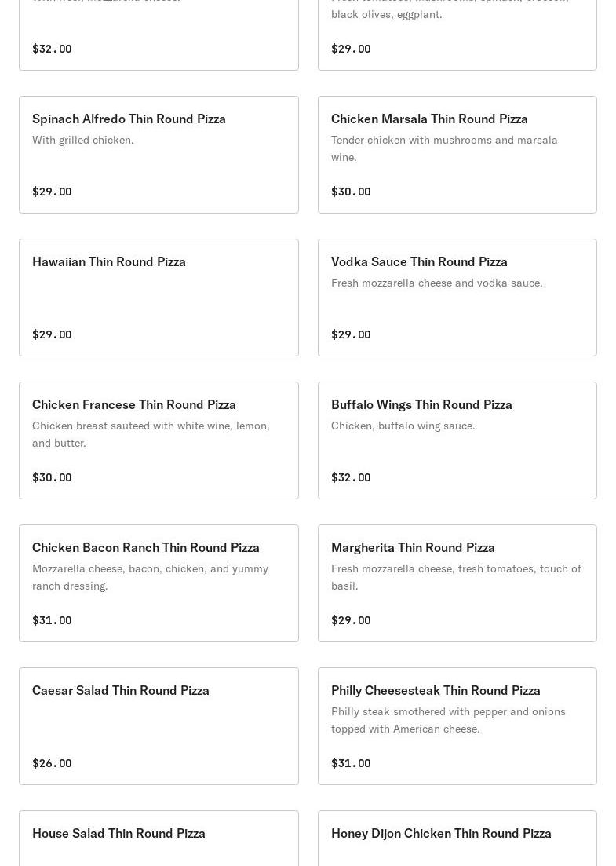
Task: Click the Buffalo Wings Thin Round Pizza title
Action: [x=421, y=404]
